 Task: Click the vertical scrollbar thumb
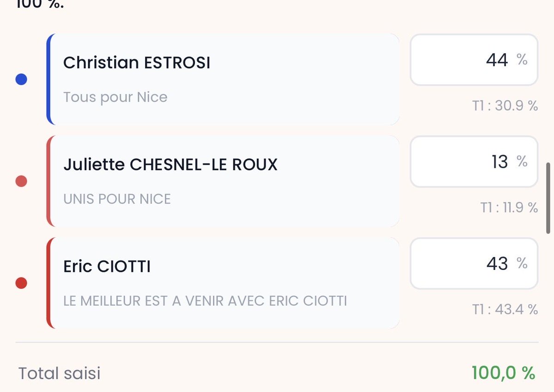coord(548,198)
